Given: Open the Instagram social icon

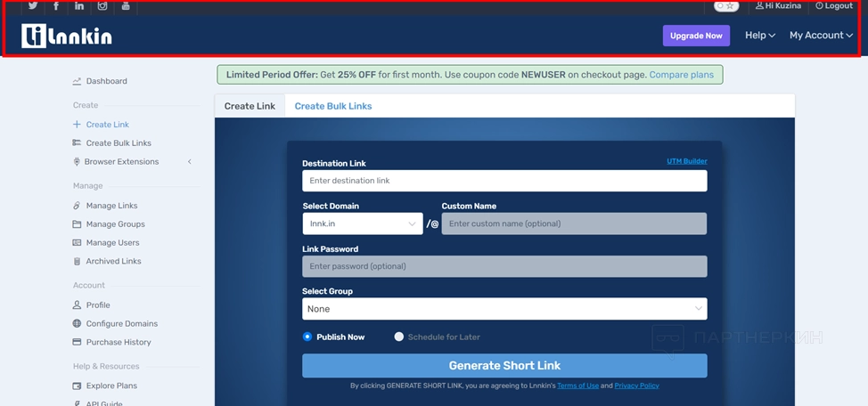Looking at the screenshot, I should 102,5.
